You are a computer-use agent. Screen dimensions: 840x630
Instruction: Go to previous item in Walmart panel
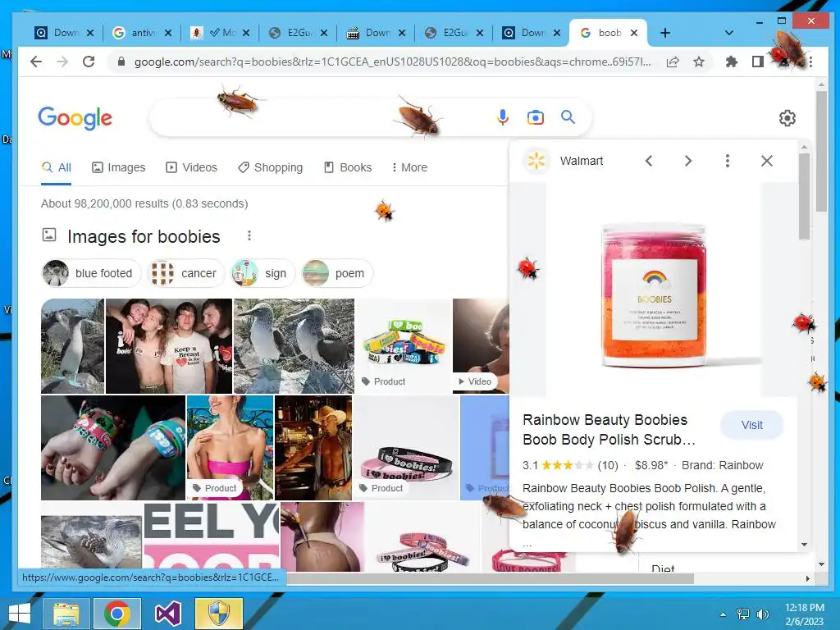pyautogui.click(x=649, y=161)
